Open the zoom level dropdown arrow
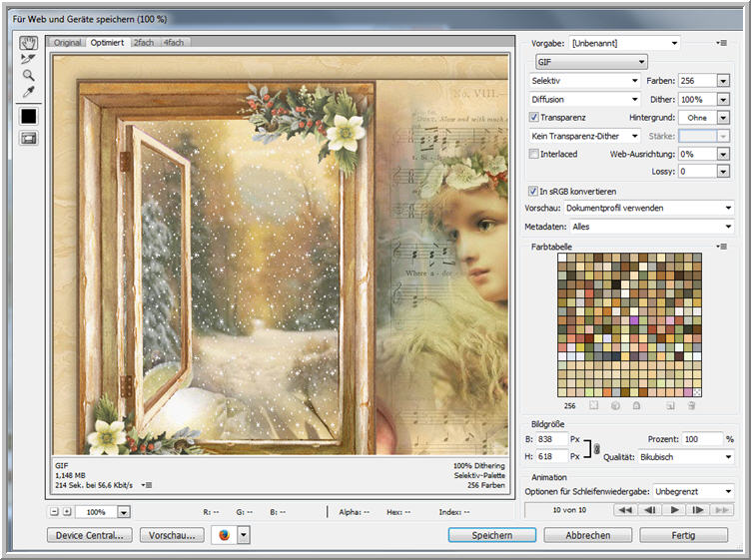Image resolution: width=751 pixels, height=560 pixels. coord(124,512)
